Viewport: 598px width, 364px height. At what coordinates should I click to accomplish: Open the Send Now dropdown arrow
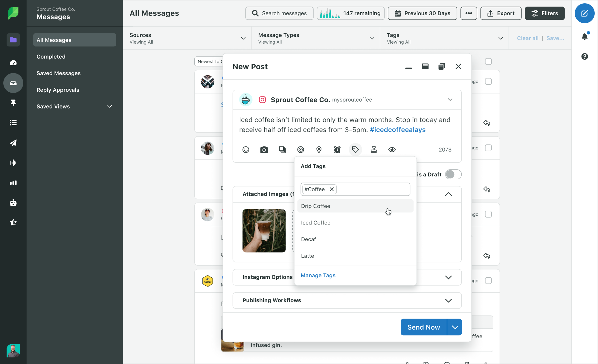pyautogui.click(x=454, y=327)
